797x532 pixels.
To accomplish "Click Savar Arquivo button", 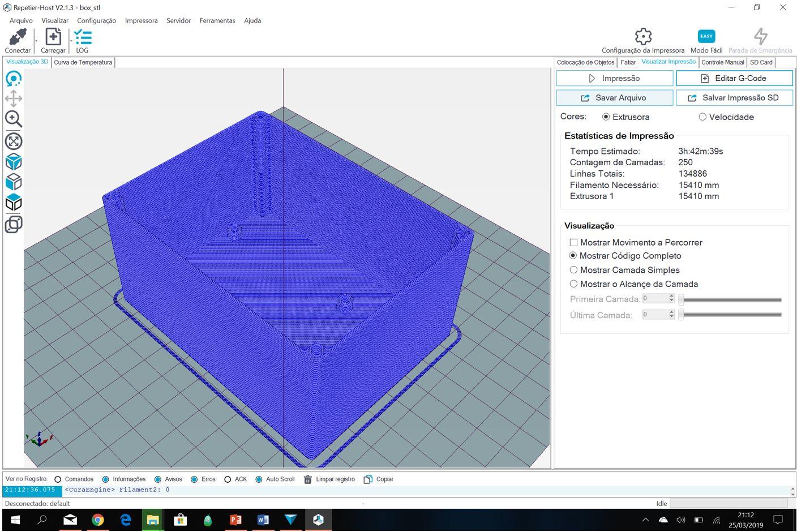I will pyautogui.click(x=615, y=98).
